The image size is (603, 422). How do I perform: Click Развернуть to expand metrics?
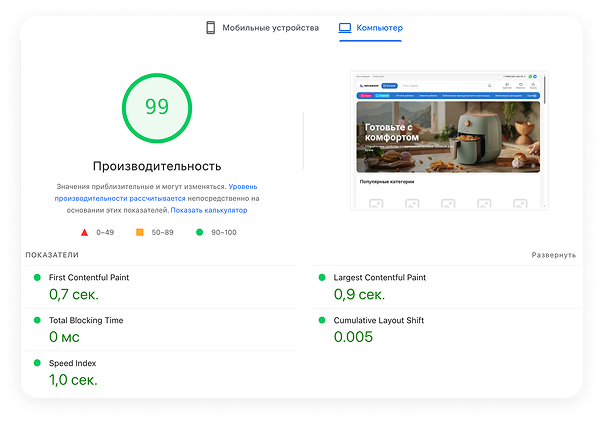click(553, 255)
